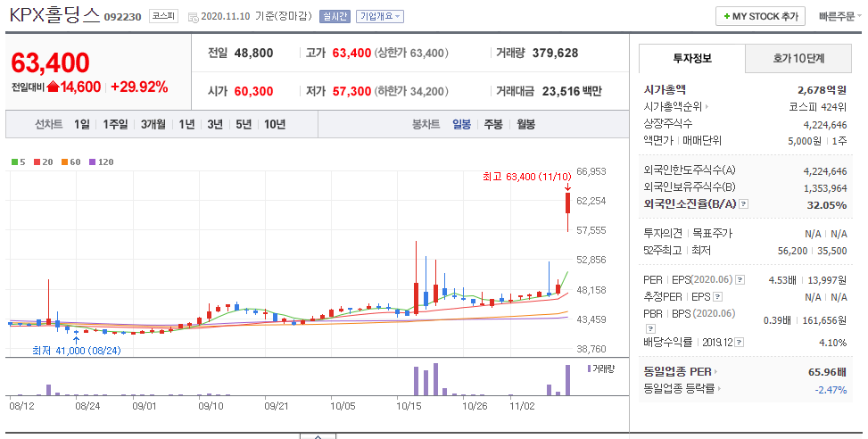This screenshot has width=868, height=439.
Task: Click the 최저 41,000 (08/24) annotation
Action: coord(77,351)
